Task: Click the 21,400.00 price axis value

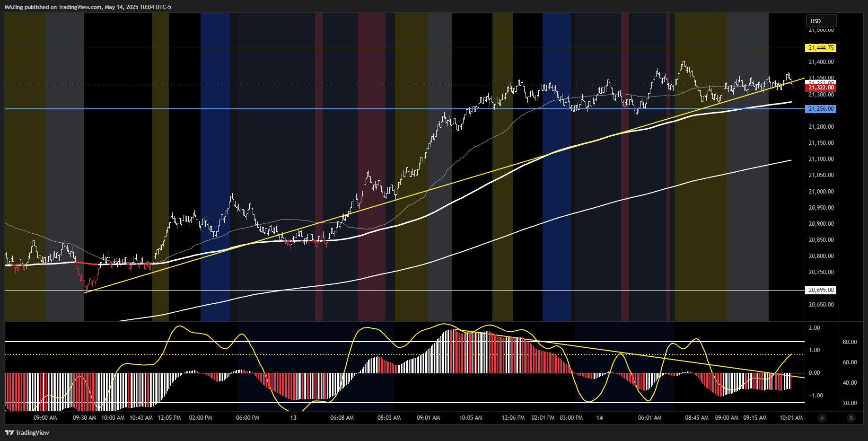Action: click(x=821, y=62)
